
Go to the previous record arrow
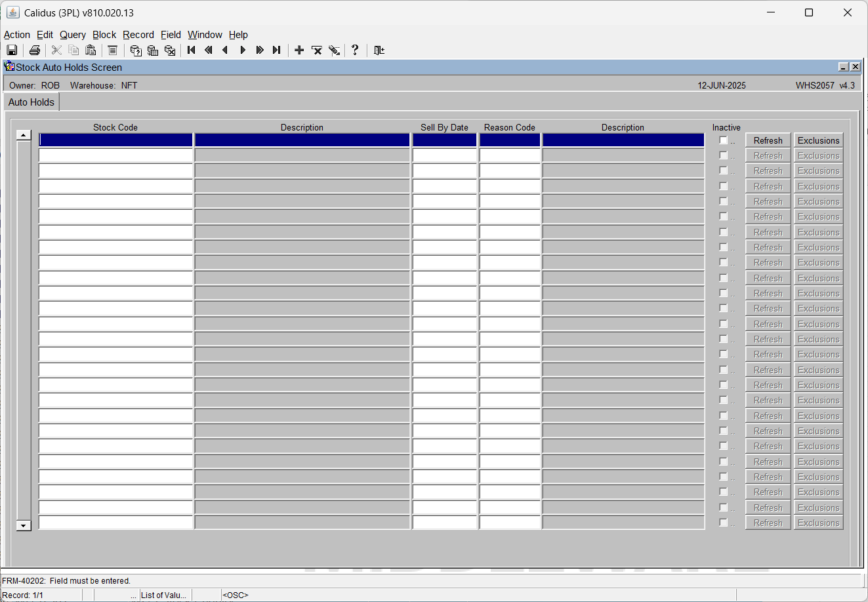[x=226, y=50]
